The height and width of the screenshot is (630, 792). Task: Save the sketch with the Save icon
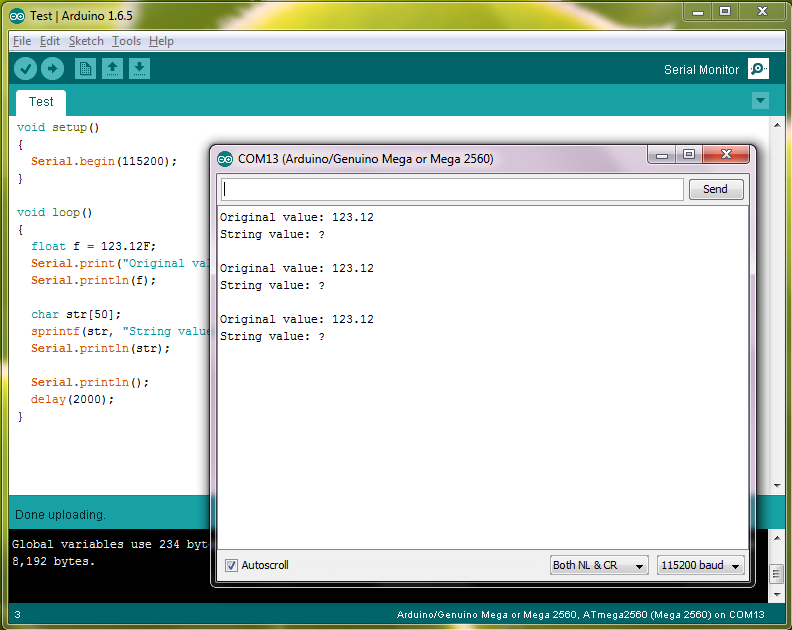tap(139, 69)
